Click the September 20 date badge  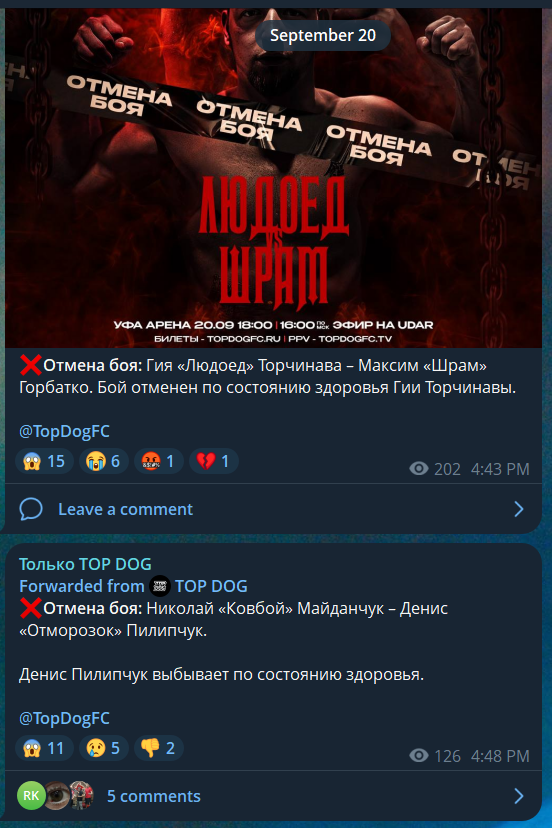323,35
